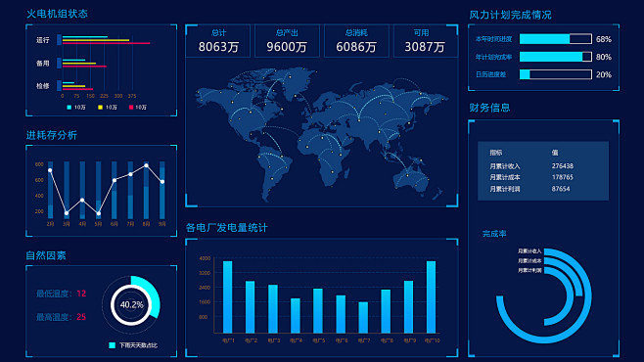Click the 6月 column in 进耗存分析 chart
This screenshot has width=644, height=362.
115,190
